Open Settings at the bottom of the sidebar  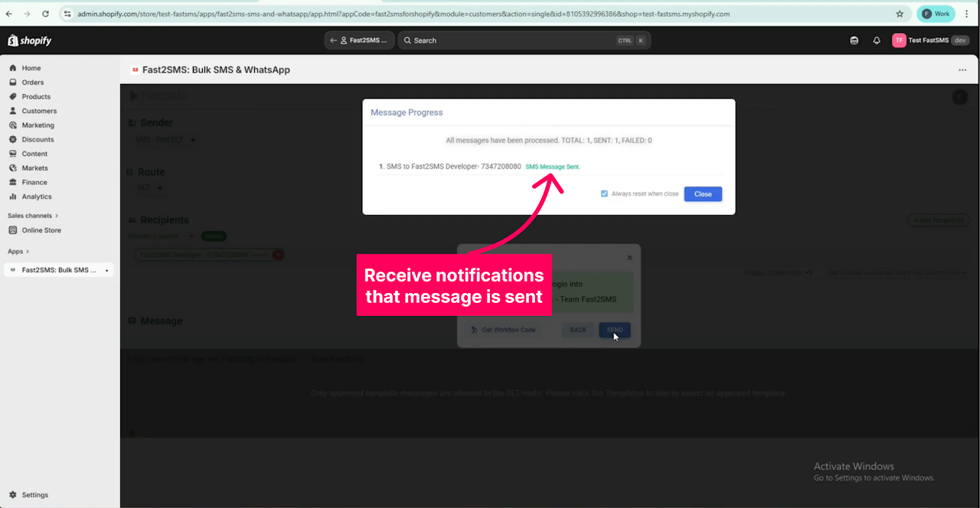click(34, 495)
